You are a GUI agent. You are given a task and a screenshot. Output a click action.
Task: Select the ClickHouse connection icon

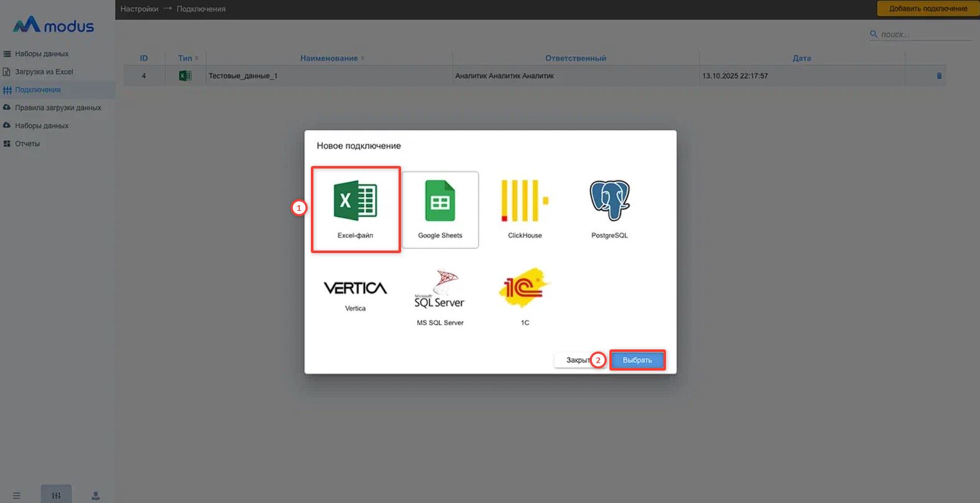click(524, 201)
